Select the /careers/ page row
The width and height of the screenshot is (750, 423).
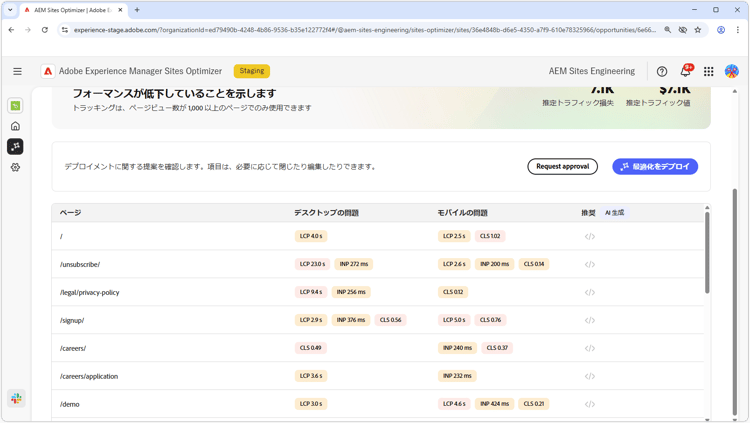pyautogui.click(x=378, y=348)
